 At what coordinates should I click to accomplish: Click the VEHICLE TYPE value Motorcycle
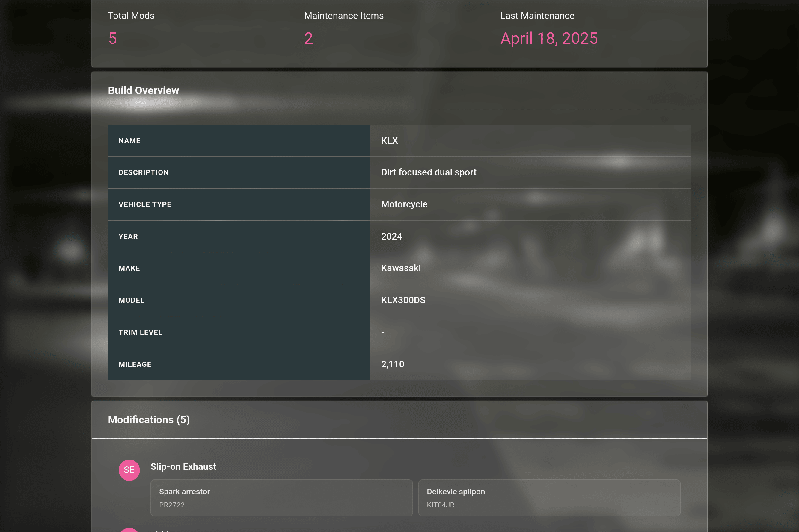404,204
